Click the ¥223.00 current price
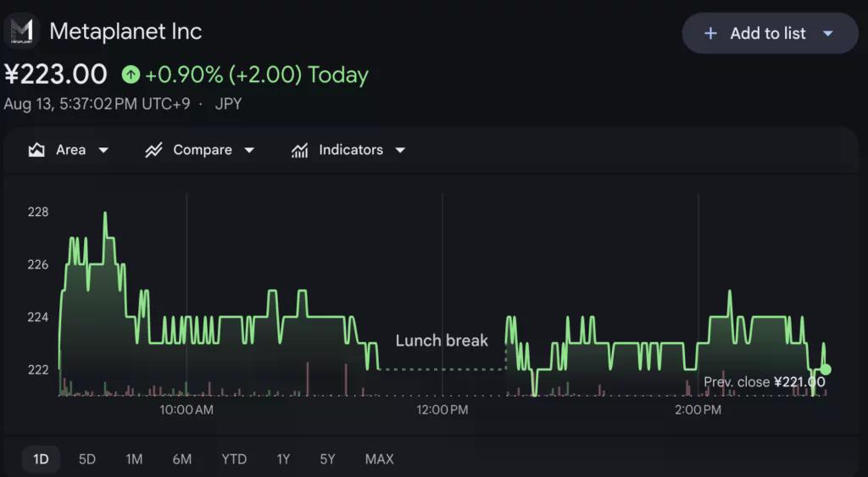This screenshot has height=477, width=868. 55,75
